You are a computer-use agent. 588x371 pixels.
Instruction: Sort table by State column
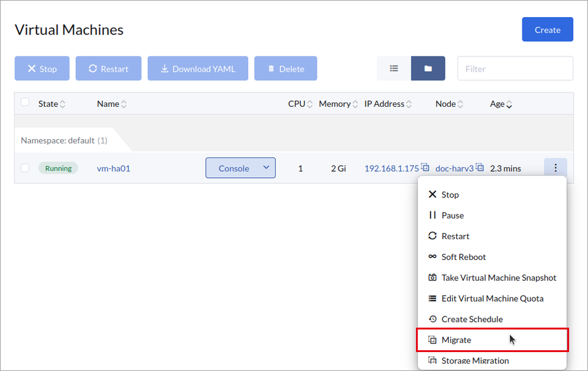click(x=51, y=104)
